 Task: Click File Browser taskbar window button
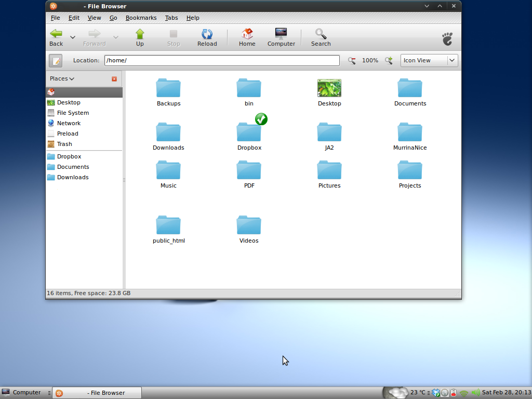[97, 393]
